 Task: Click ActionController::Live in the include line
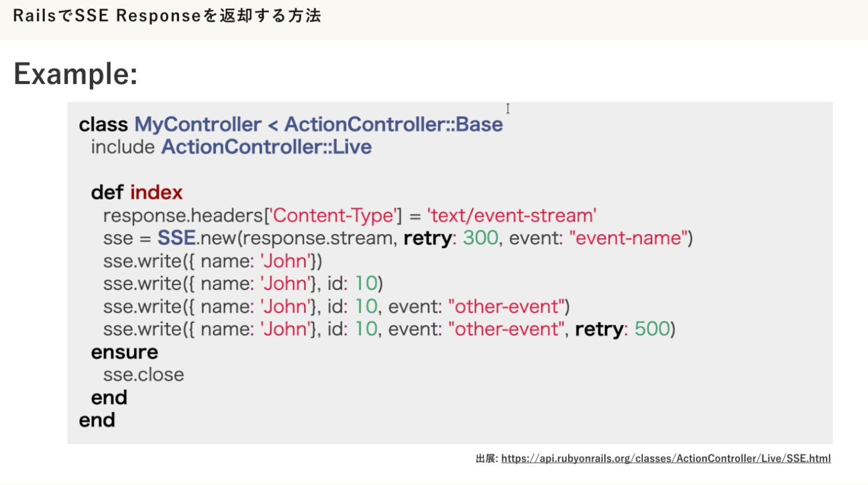[x=266, y=147]
